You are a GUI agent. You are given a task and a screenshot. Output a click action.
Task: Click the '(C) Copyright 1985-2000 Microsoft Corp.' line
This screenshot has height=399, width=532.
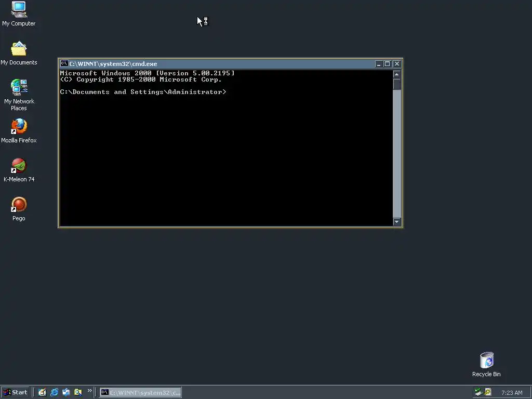[x=141, y=79]
